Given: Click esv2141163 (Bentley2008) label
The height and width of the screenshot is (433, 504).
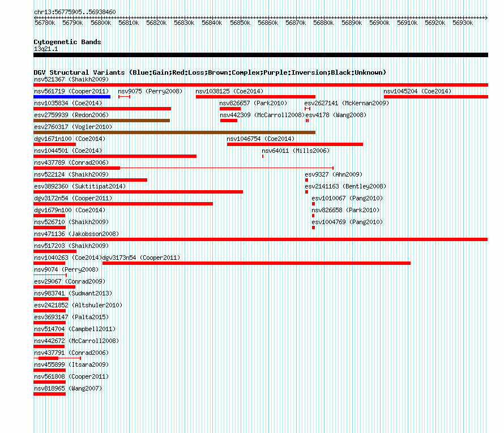Looking at the screenshot, I should click(345, 186).
